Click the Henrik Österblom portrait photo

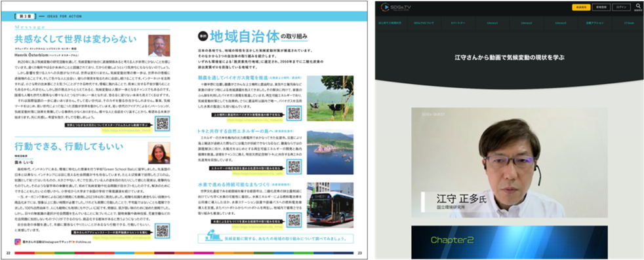159,46
